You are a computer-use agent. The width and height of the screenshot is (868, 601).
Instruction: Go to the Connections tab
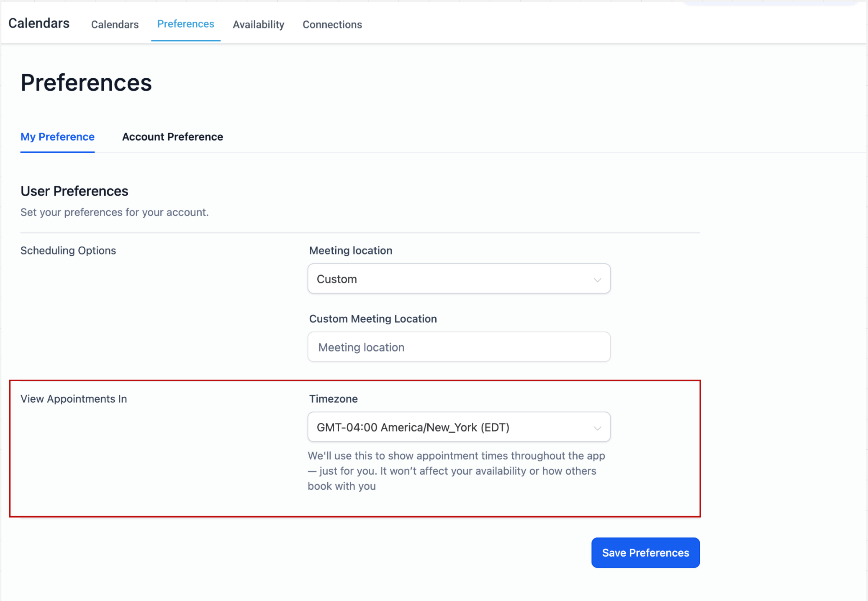(x=332, y=24)
